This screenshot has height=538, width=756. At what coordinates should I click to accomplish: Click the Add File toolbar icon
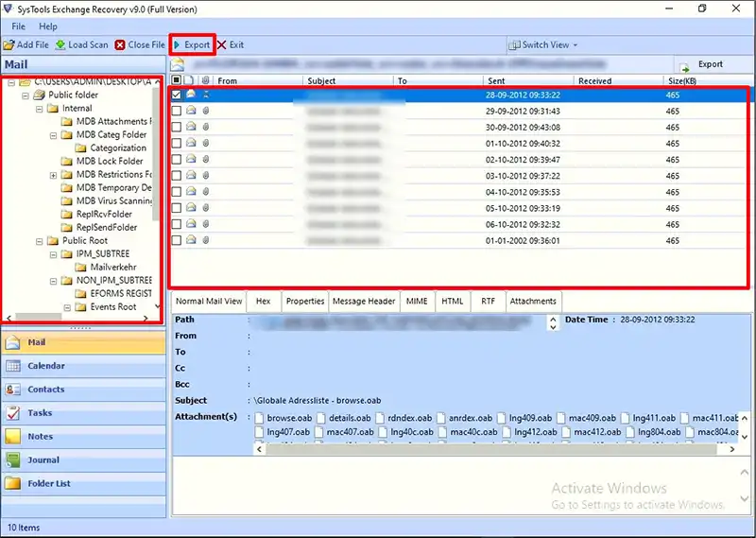point(9,44)
